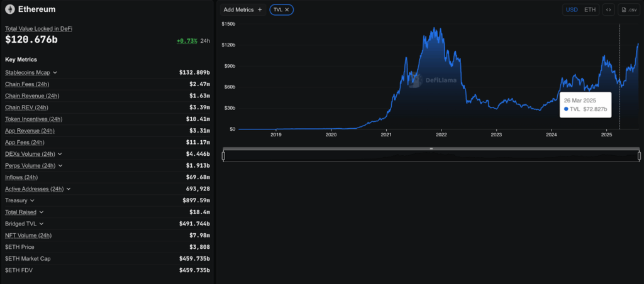Download chart data with the .csv button
The image size is (644, 284).
(x=629, y=9)
